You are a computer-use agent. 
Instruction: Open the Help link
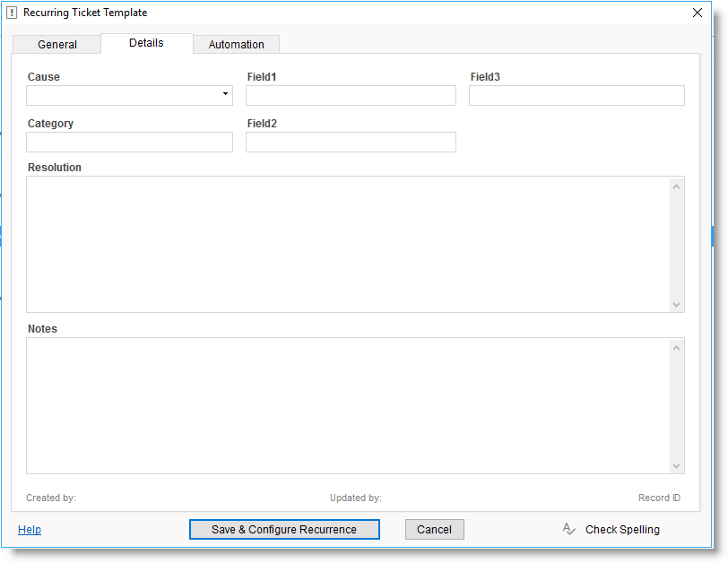tap(30, 530)
